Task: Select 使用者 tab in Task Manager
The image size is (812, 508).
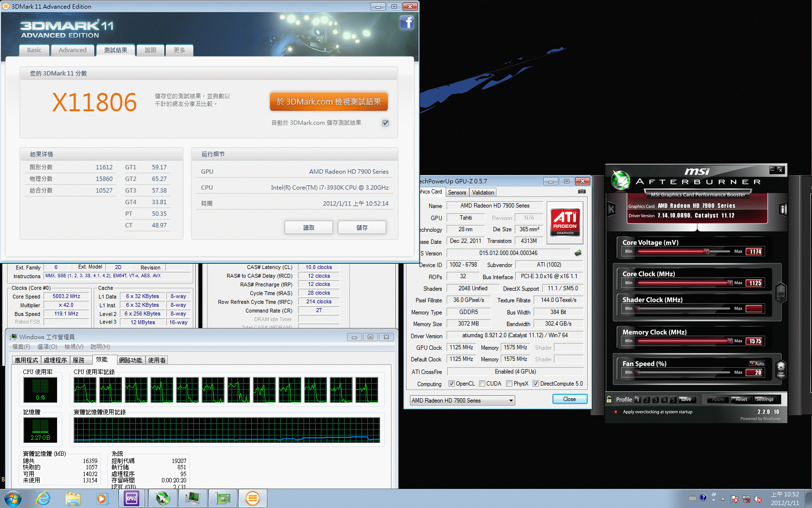Action: [x=157, y=360]
